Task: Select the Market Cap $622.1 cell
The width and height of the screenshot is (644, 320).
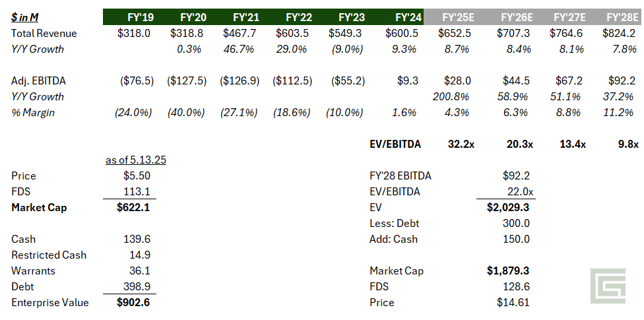Action: tap(133, 207)
